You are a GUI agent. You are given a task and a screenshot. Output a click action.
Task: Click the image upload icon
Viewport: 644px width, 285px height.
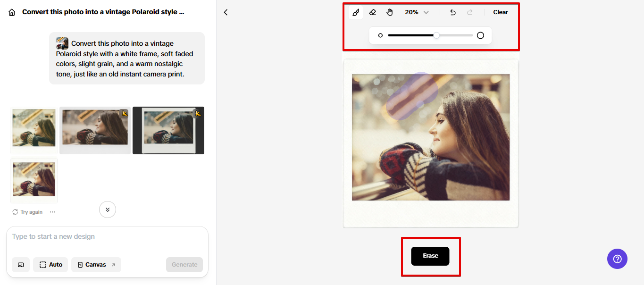point(21,265)
